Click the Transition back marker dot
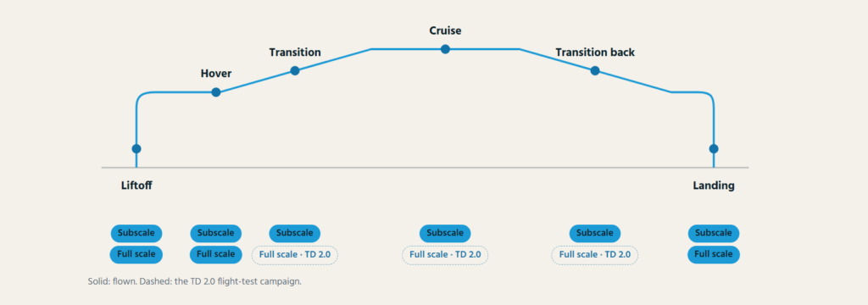This screenshot has height=305, width=868. pyautogui.click(x=595, y=70)
